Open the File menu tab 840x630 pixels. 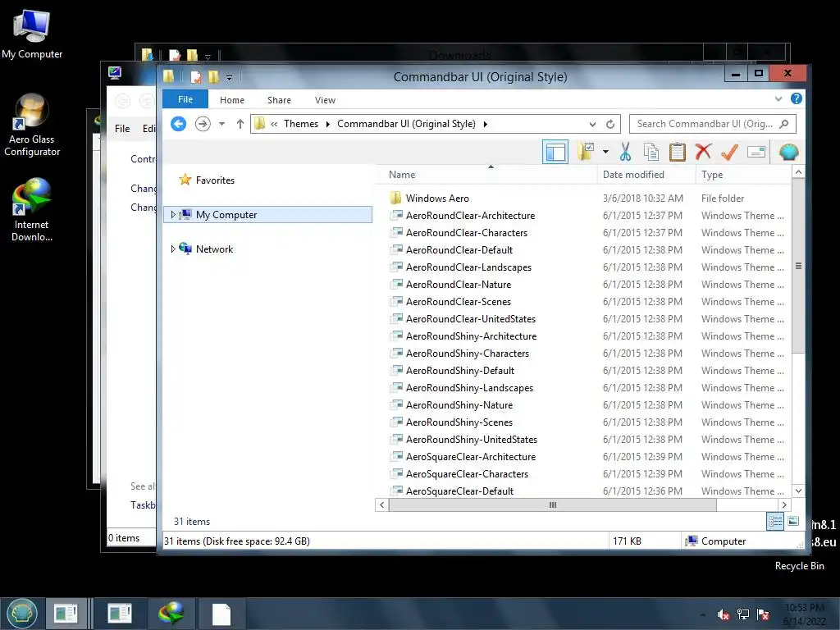pyautogui.click(x=185, y=99)
